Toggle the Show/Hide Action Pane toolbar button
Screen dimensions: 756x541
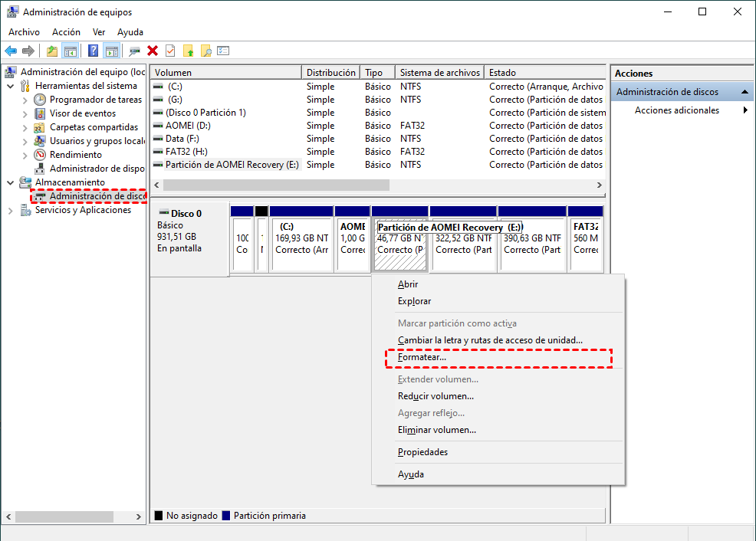(112, 51)
